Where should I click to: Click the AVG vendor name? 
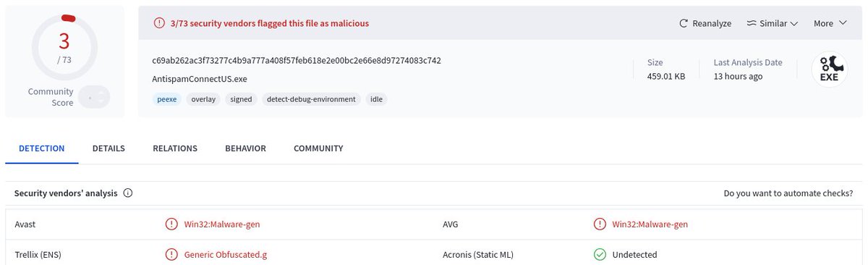(x=450, y=224)
